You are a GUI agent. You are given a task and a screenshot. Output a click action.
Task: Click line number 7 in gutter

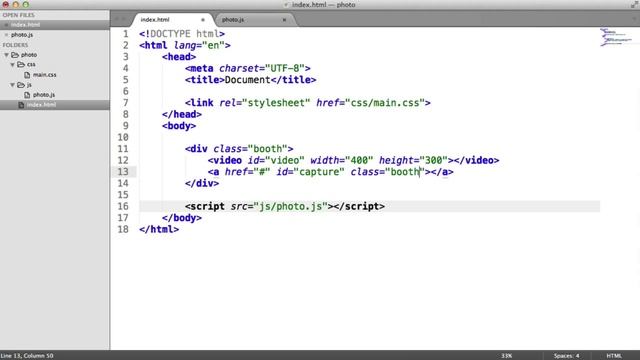click(x=125, y=103)
